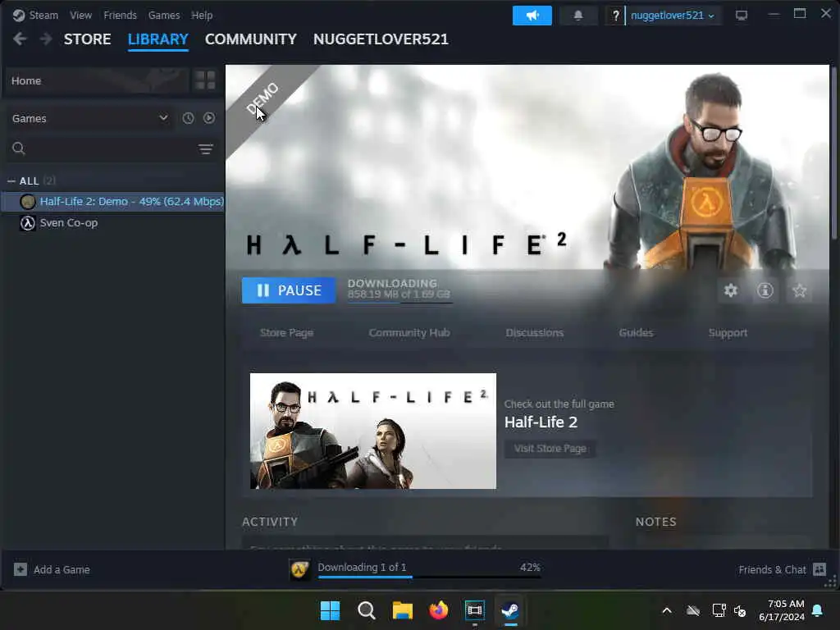840x630 pixels.
Task: Click the download manager game icon
Action: (300, 569)
